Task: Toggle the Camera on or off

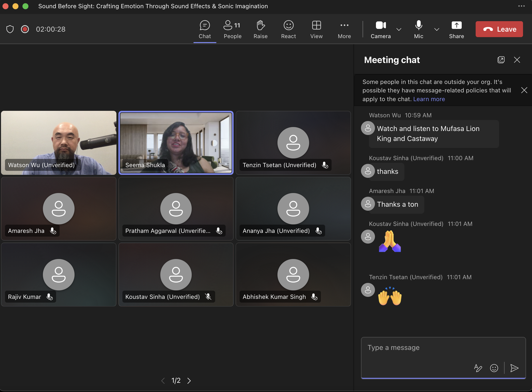Action: pyautogui.click(x=381, y=29)
